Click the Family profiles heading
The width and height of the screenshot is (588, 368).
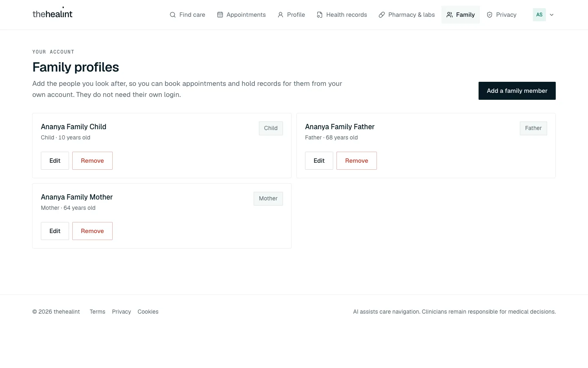coord(76,67)
